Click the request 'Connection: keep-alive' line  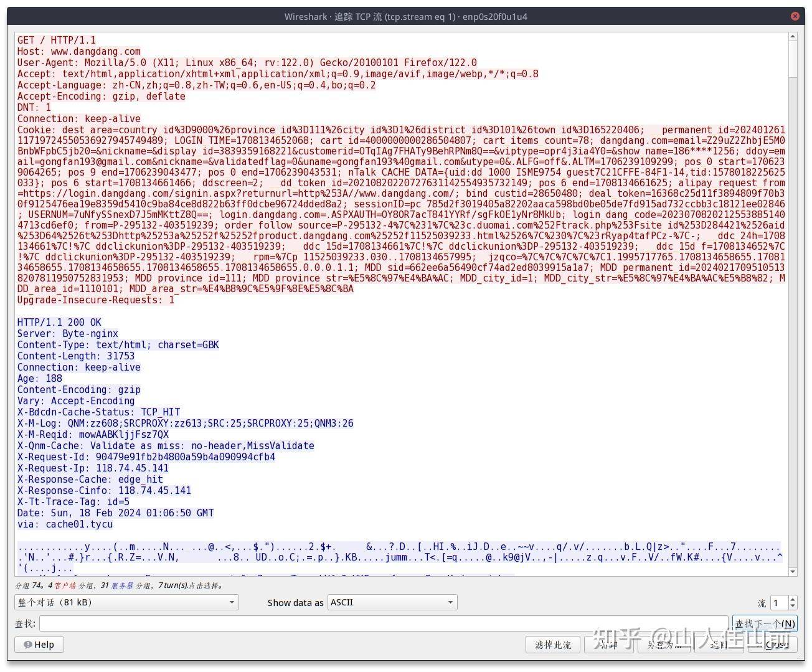[x=79, y=119]
